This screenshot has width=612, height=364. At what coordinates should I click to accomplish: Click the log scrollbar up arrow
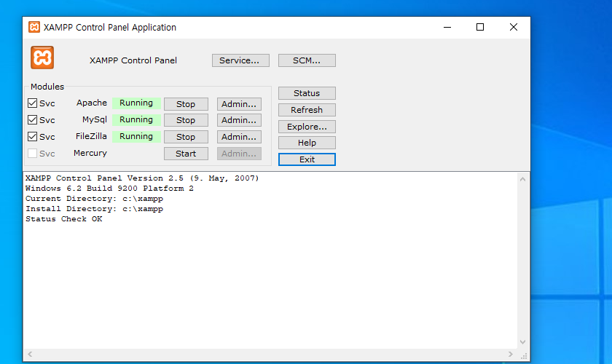point(522,180)
